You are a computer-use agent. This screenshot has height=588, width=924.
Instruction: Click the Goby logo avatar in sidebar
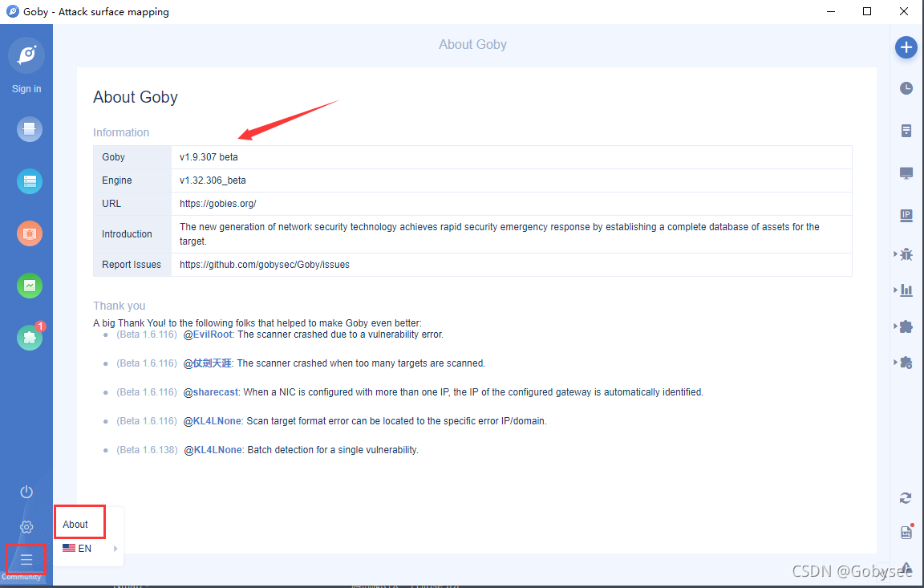26,55
